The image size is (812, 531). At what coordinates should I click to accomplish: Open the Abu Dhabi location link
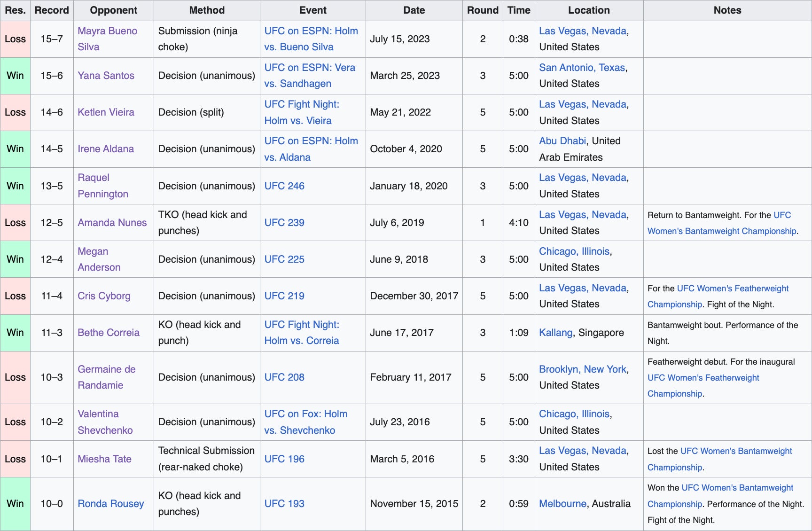pos(562,141)
